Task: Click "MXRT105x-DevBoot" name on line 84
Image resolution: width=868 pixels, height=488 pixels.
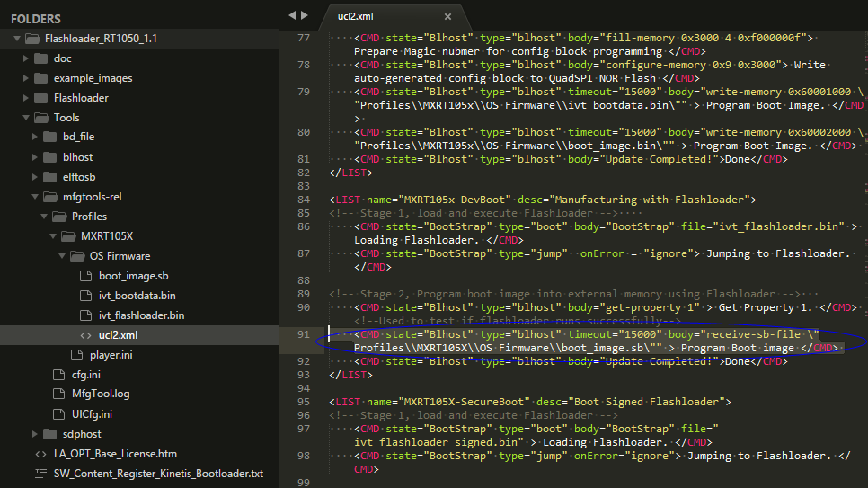Action: point(455,200)
